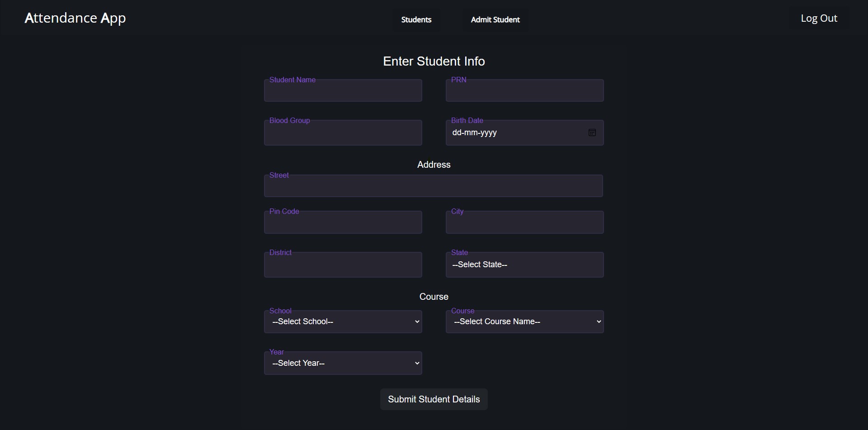Open the Select Course Name dropdown

[x=524, y=321]
